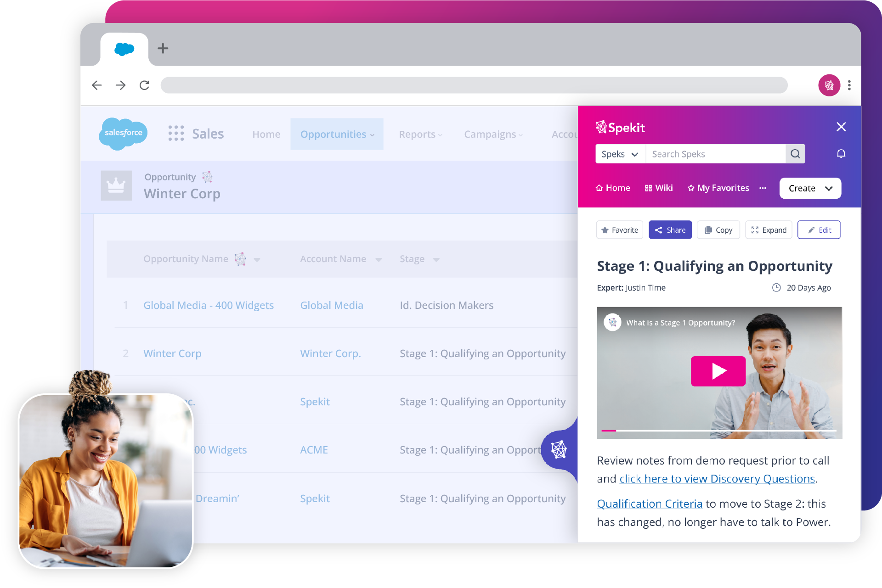The width and height of the screenshot is (882, 588).
Task: Click the search magnifier button in Spekit
Action: (x=795, y=154)
